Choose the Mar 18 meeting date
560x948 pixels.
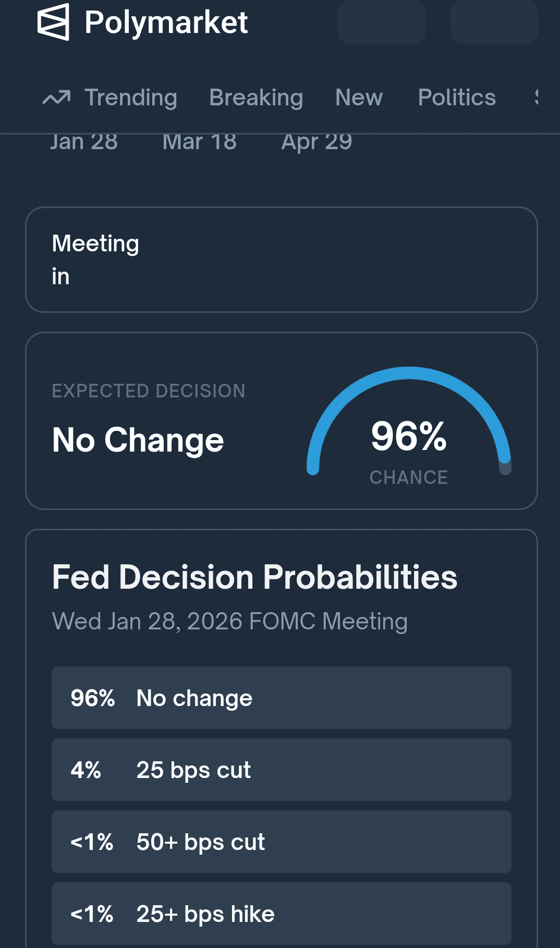200,142
